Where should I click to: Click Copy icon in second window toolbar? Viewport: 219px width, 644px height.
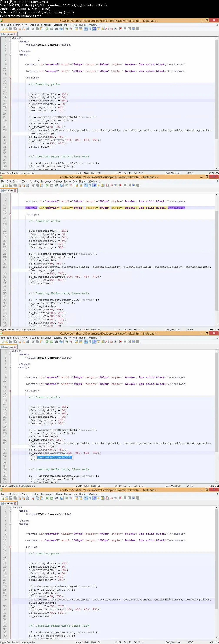click(x=37, y=185)
